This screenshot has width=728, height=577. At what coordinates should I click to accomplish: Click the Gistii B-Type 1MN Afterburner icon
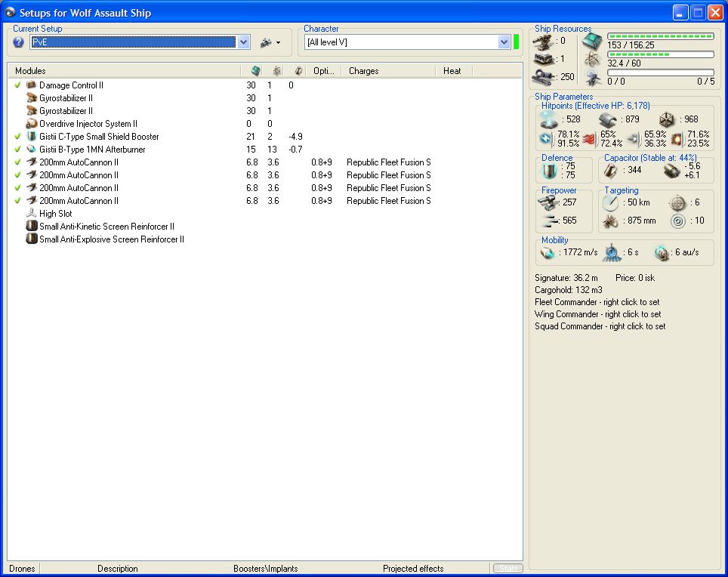tap(31, 150)
